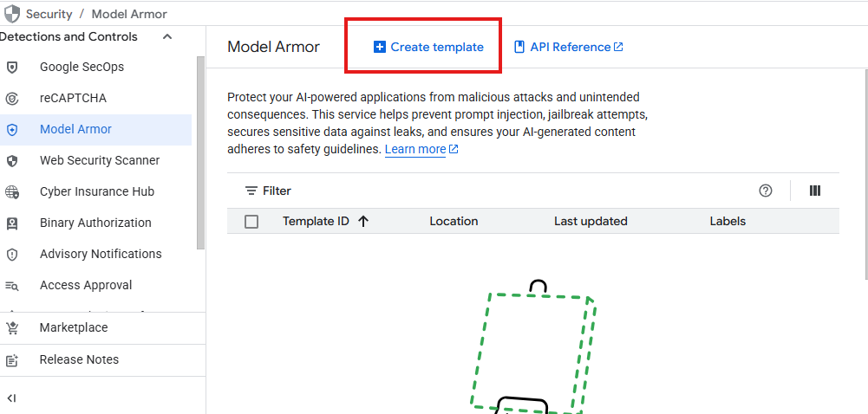Image resolution: width=868 pixels, height=414 pixels.
Task: Click the Location column header
Action: 454,222
